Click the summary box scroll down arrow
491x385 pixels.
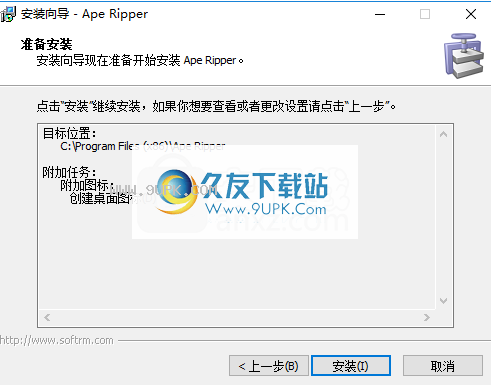(443, 301)
